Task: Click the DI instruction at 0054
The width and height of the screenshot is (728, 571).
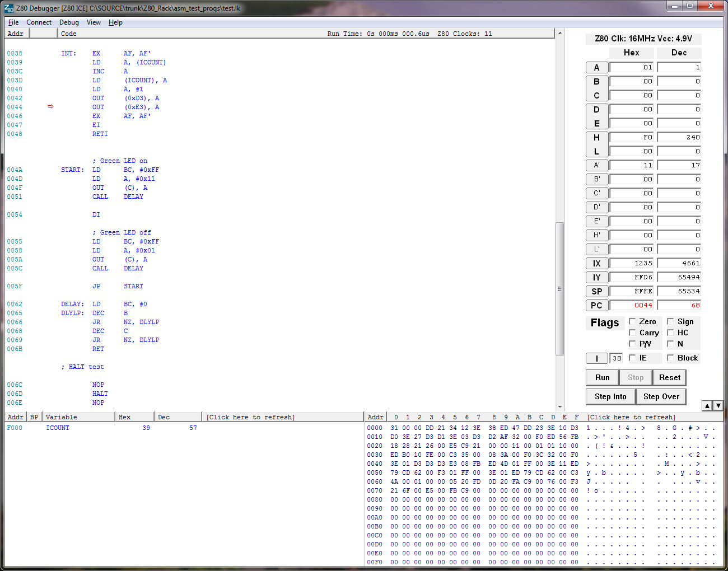Action: (x=96, y=214)
